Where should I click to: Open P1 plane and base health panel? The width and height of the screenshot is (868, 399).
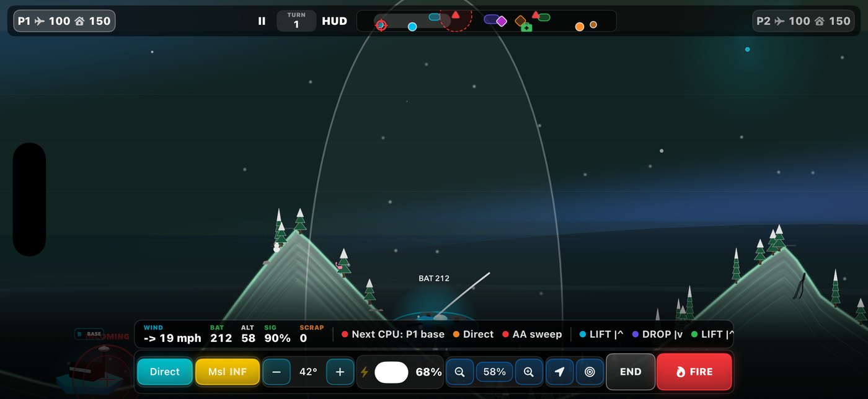(x=64, y=21)
